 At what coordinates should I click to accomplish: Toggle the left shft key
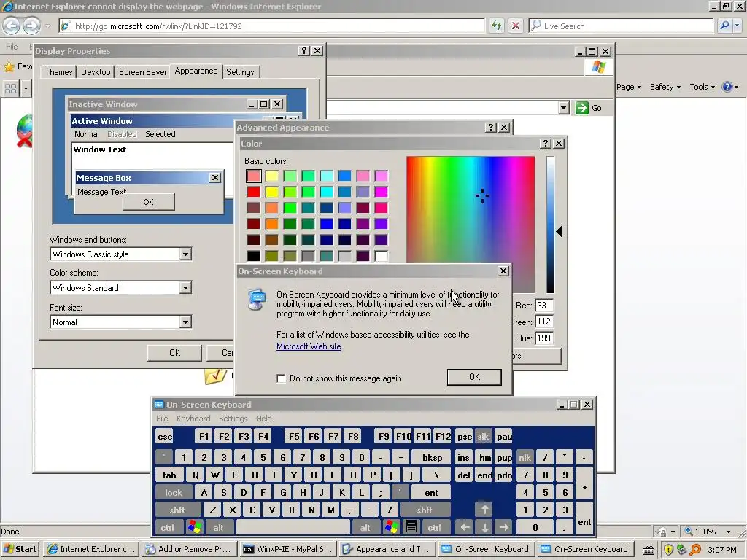tap(177, 510)
